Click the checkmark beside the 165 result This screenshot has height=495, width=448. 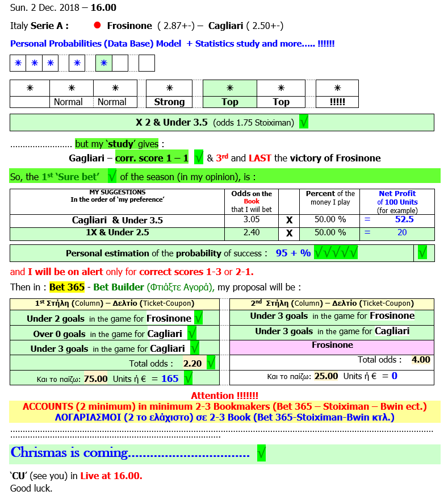pyautogui.click(x=188, y=377)
